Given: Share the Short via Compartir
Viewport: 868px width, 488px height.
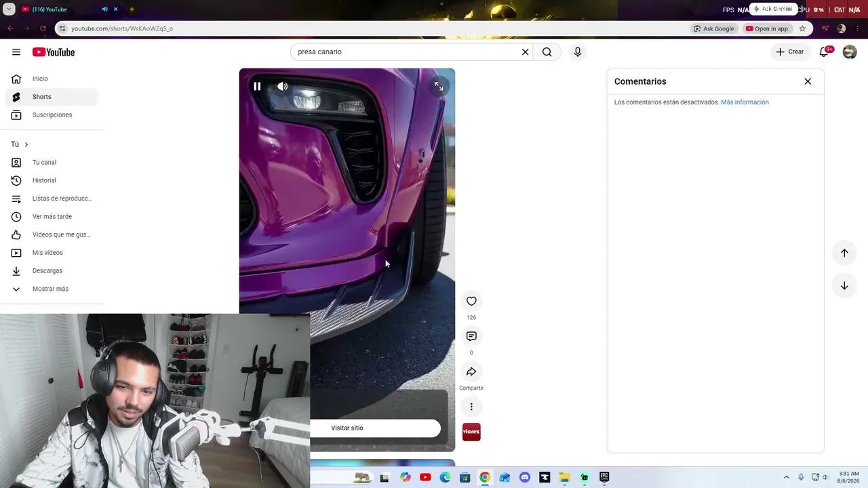Looking at the screenshot, I should point(471,371).
